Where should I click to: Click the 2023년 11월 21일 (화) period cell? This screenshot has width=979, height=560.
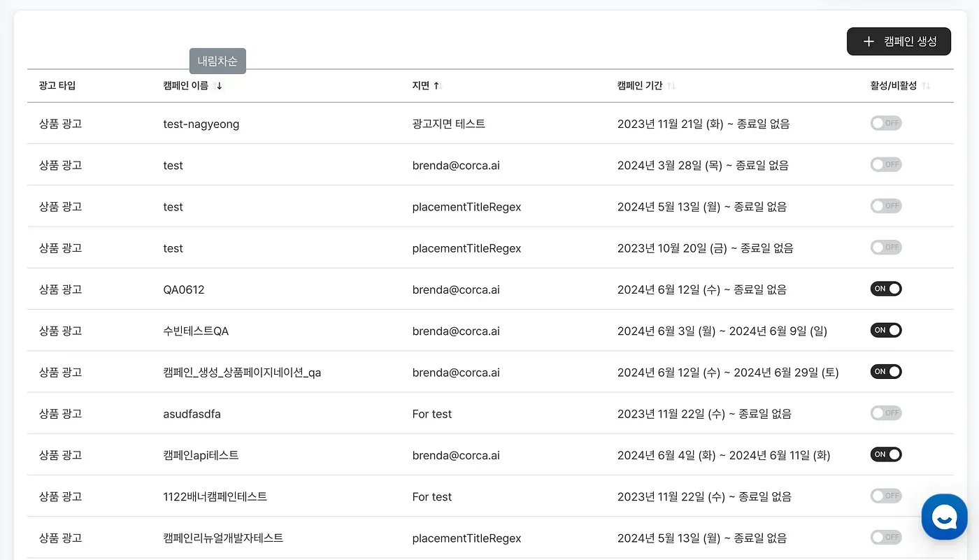tap(703, 124)
